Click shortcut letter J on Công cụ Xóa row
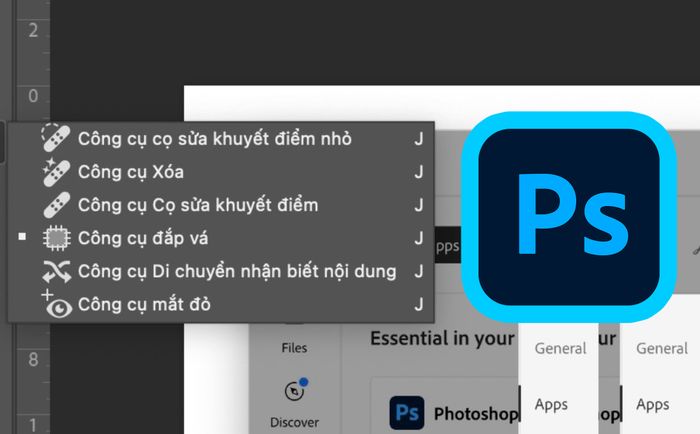 [418, 172]
